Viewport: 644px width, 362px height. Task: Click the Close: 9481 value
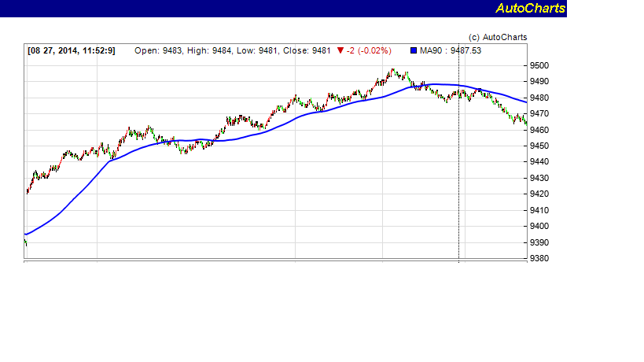[x=307, y=50]
